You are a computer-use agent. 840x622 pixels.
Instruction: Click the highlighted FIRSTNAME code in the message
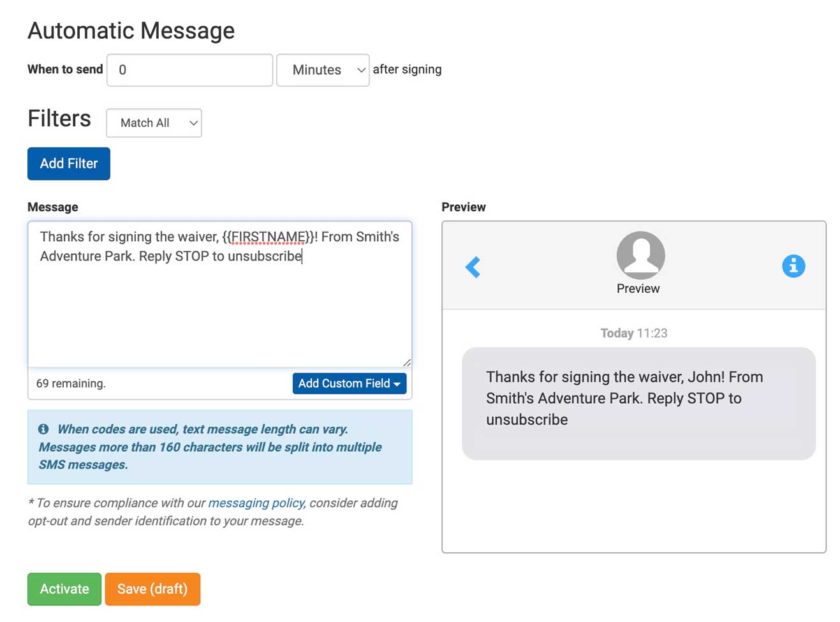[269, 237]
